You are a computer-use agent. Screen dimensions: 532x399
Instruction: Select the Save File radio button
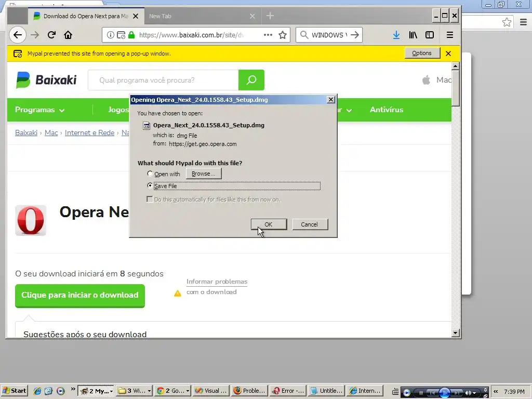click(x=150, y=185)
